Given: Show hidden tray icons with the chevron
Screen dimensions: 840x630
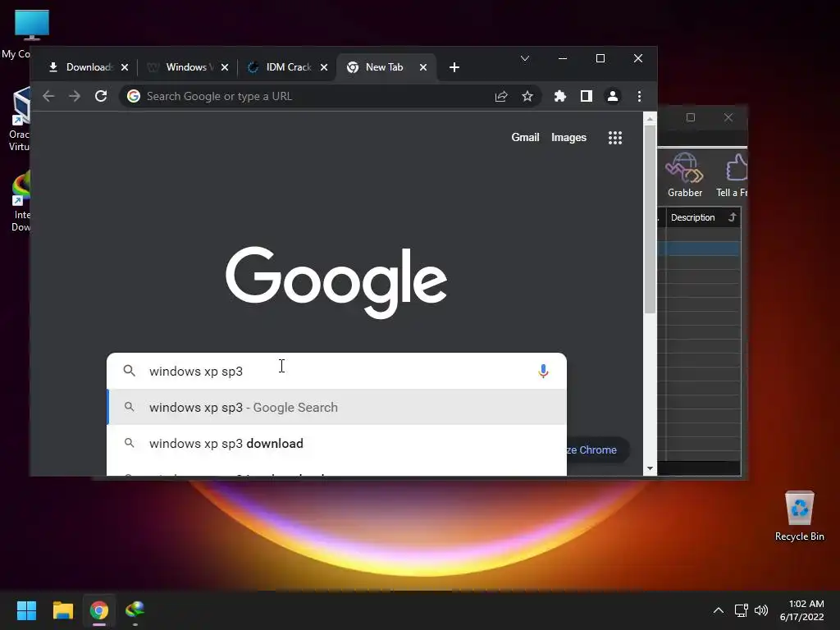Looking at the screenshot, I should click(x=719, y=610).
